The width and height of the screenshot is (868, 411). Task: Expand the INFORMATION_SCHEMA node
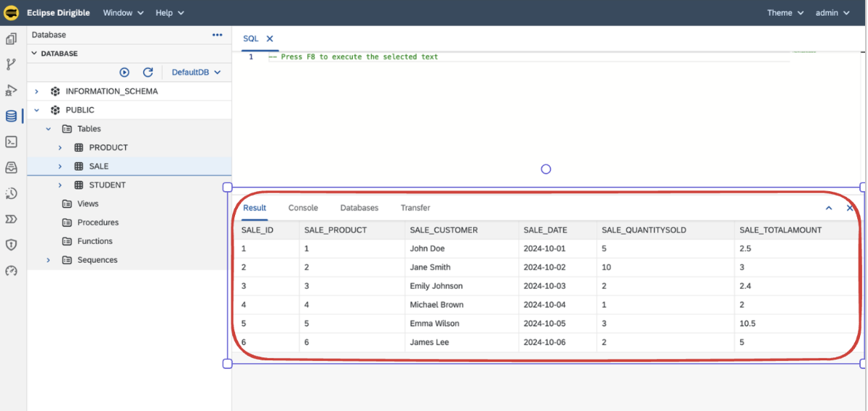[x=37, y=92]
